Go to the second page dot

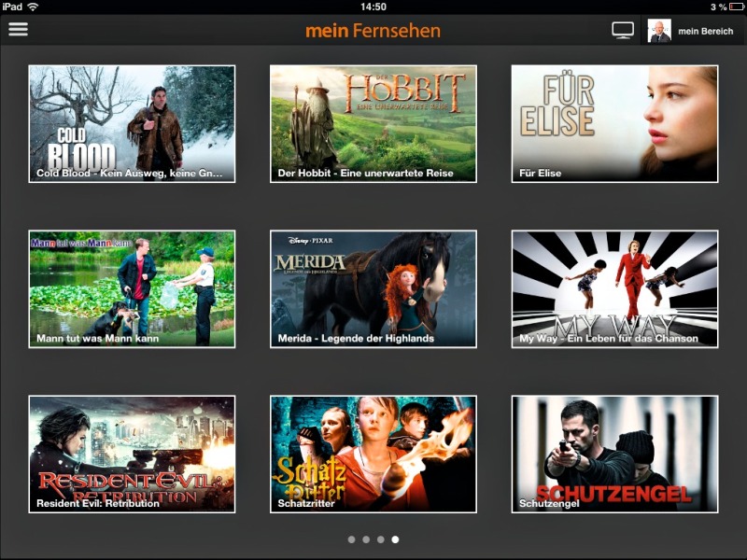366,539
